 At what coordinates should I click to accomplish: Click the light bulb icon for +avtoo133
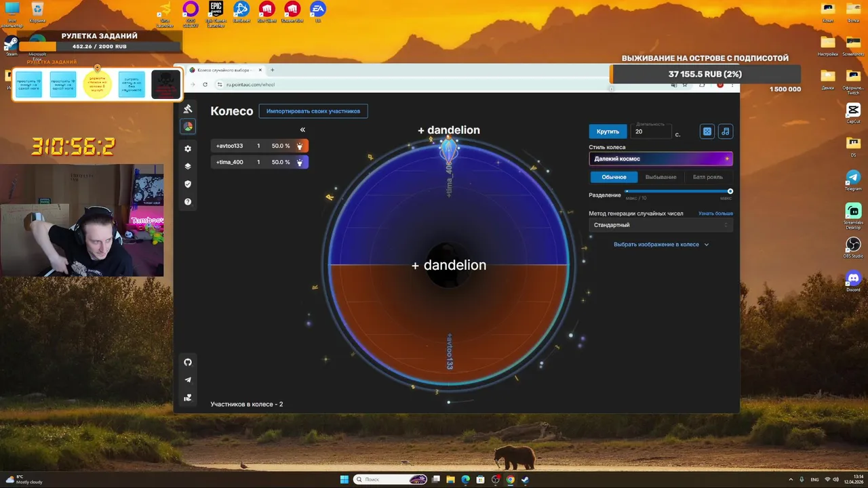(x=300, y=146)
